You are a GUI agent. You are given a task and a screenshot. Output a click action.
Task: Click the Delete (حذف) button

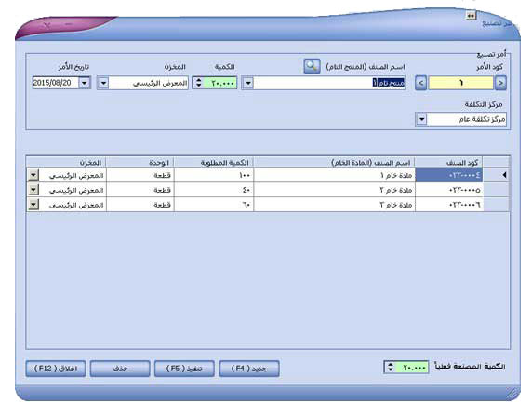pyautogui.click(x=120, y=369)
